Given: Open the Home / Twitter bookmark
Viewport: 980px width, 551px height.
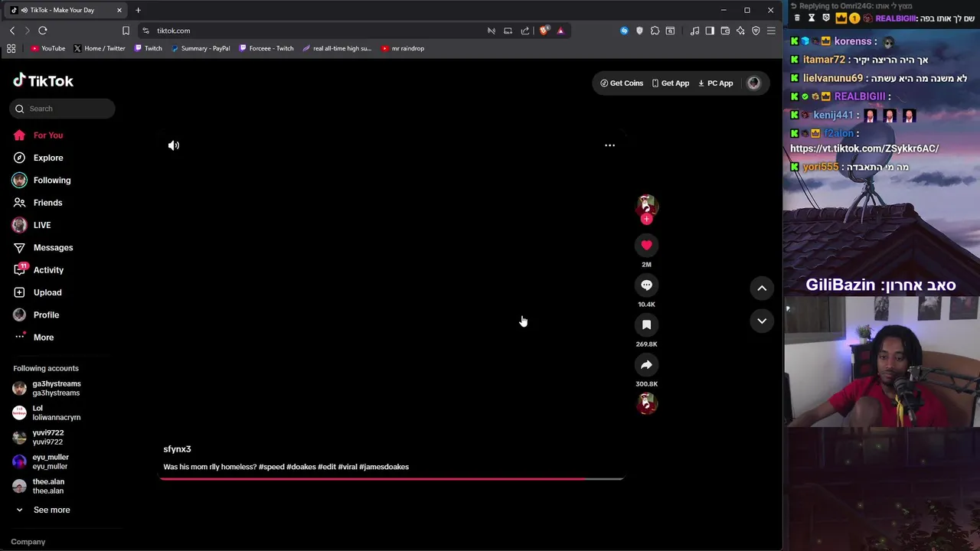Looking at the screenshot, I should [x=100, y=48].
